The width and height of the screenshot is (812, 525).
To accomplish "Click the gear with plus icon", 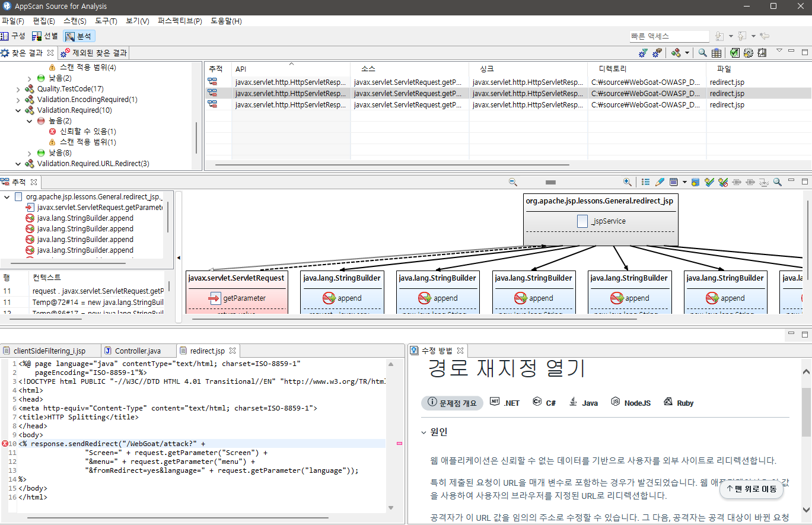I will point(749,53).
